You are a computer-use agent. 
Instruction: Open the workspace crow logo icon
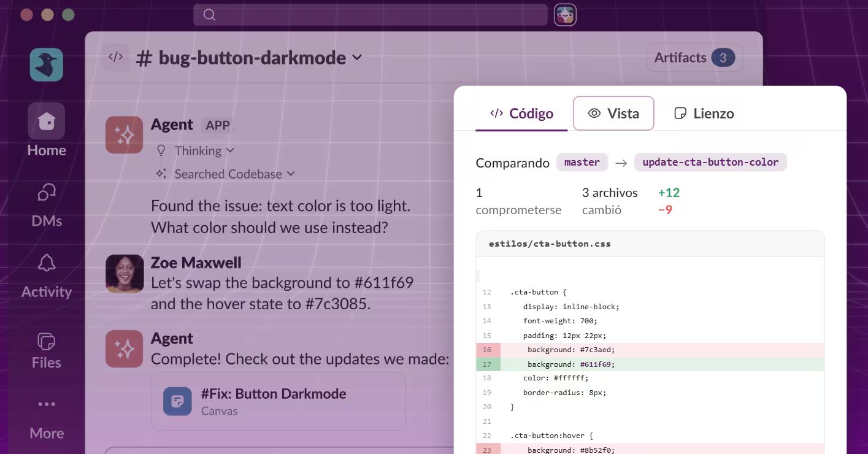coord(47,64)
